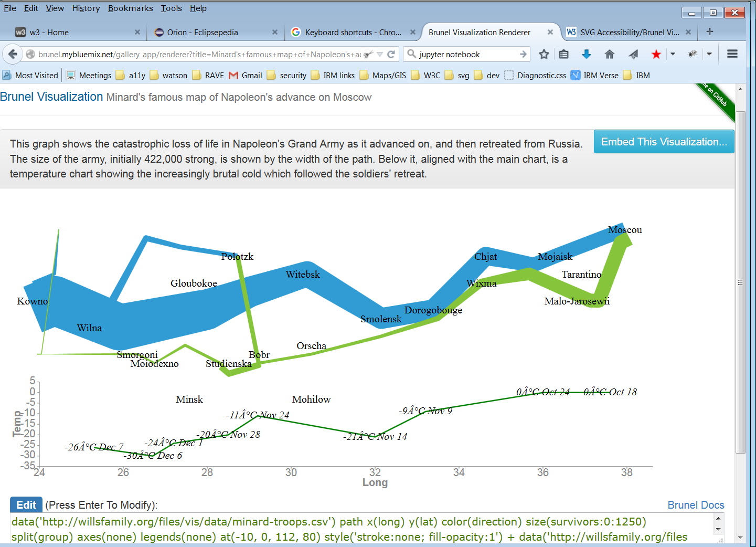Screen dimensions: 756x547
Task: Expand the dropdown next to the red star
Action: (673, 54)
